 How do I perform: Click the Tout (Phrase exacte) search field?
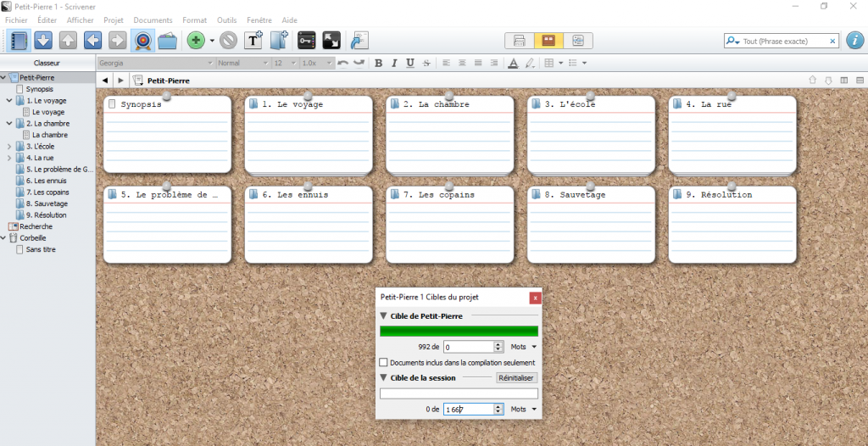(x=783, y=41)
